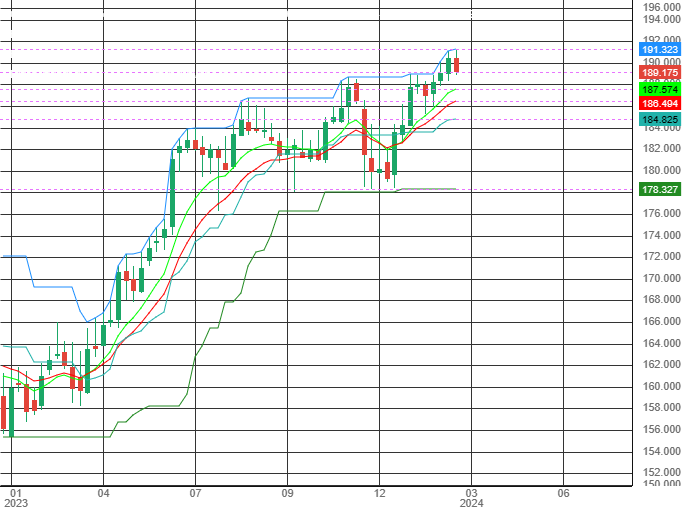Click the 196.000 price axis label
This screenshot has width=690, height=510.
(x=661, y=7)
